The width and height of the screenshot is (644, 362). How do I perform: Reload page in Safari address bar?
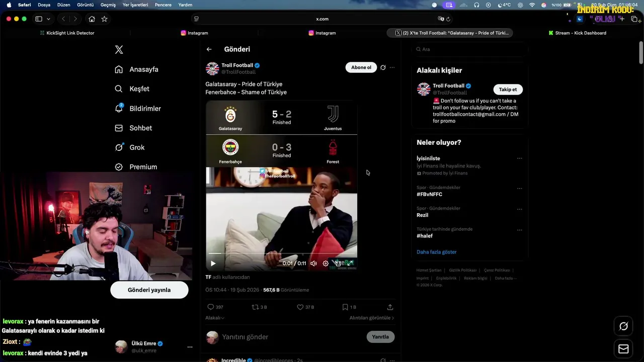tap(448, 19)
